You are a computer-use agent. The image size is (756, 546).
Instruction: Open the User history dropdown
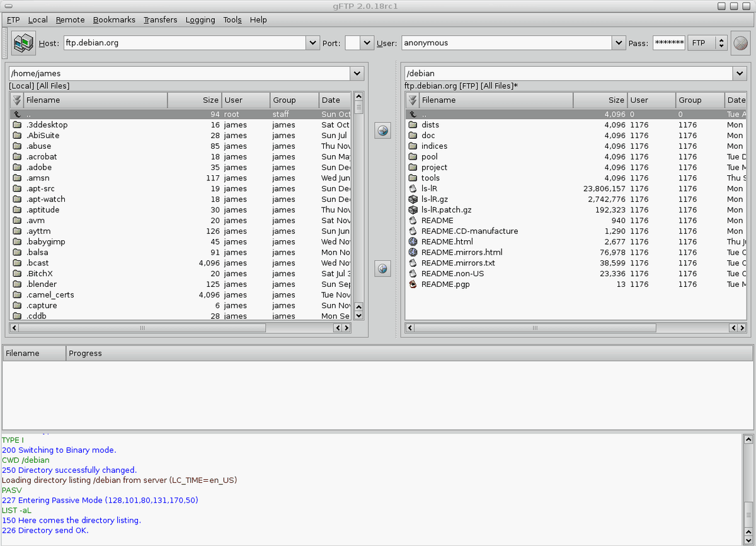click(619, 43)
